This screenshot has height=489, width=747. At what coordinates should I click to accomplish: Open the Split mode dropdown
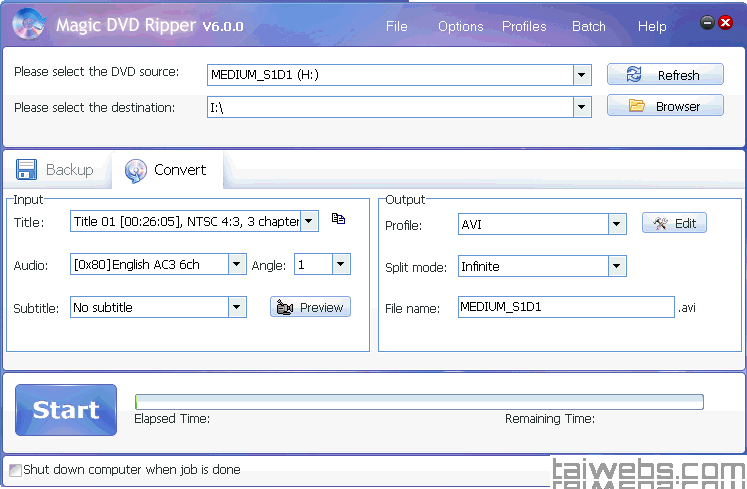[x=617, y=267]
